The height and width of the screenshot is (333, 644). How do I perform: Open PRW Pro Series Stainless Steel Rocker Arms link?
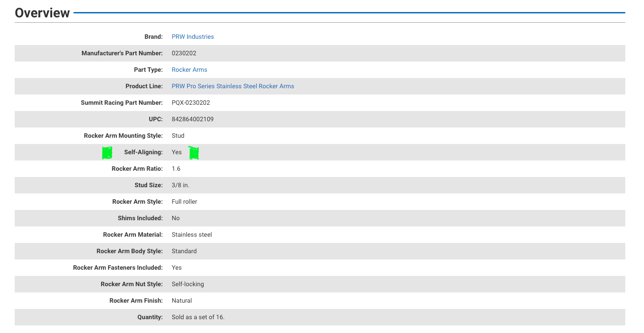(233, 86)
